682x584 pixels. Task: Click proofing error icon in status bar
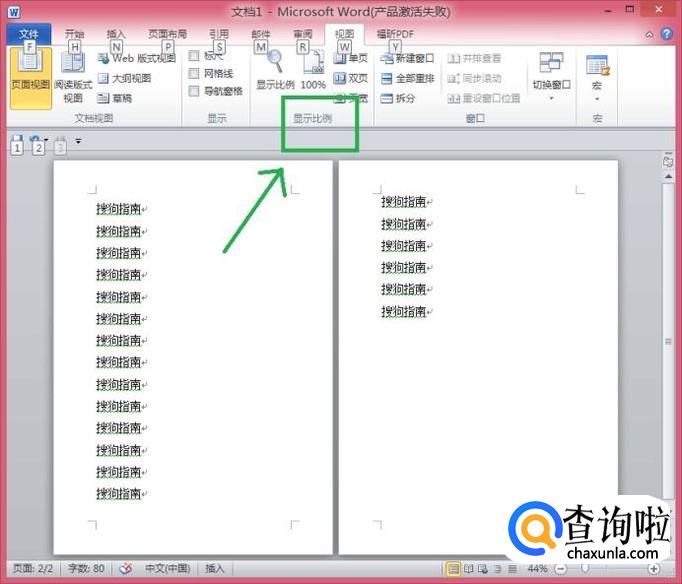pyautogui.click(x=126, y=568)
